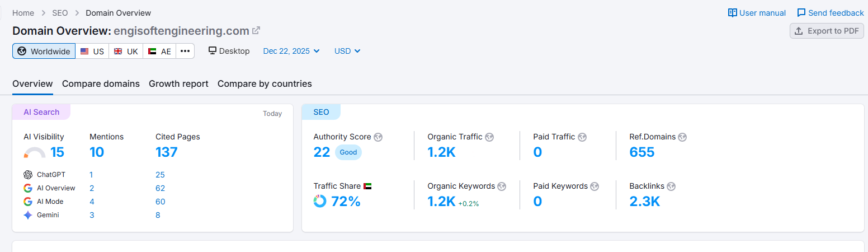Click the globe icon next to Paid Keywords
This screenshot has height=252, width=868.
point(595,186)
